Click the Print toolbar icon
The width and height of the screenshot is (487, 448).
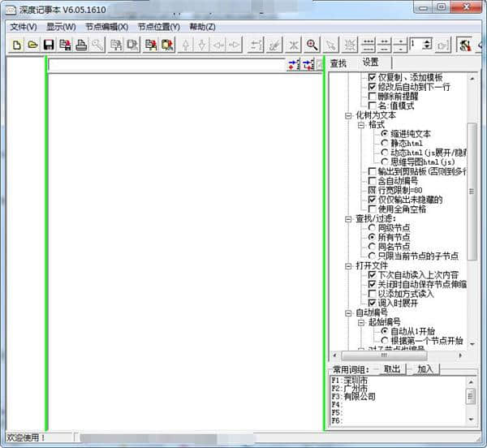[x=81, y=45]
